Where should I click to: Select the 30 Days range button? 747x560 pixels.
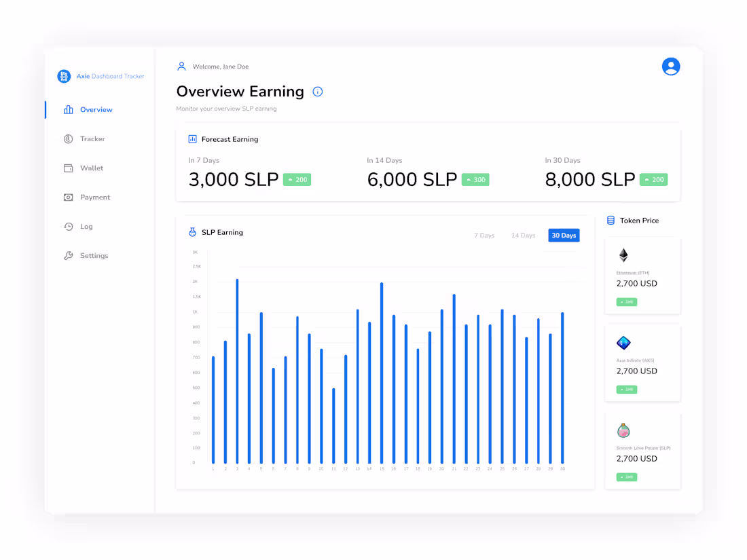[564, 235]
